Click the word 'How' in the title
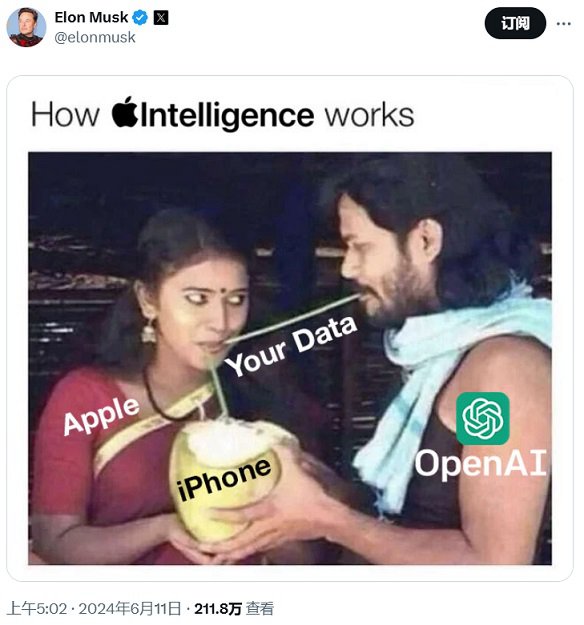The width and height of the screenshot is (584, 625). (65, 115)
